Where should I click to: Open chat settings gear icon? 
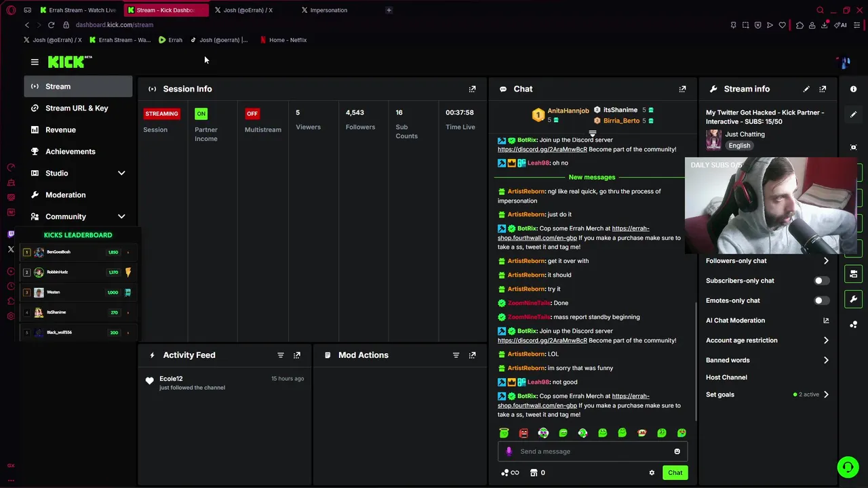point(652,473)
